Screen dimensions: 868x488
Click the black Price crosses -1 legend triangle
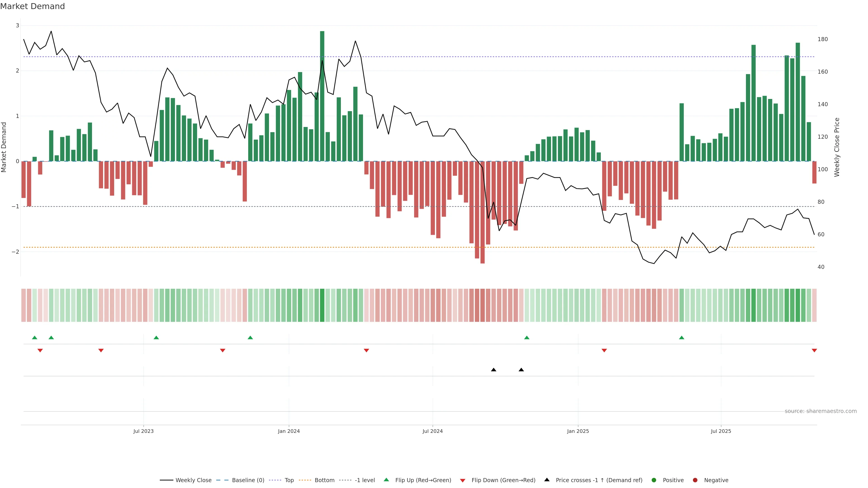tap(547, 480)
